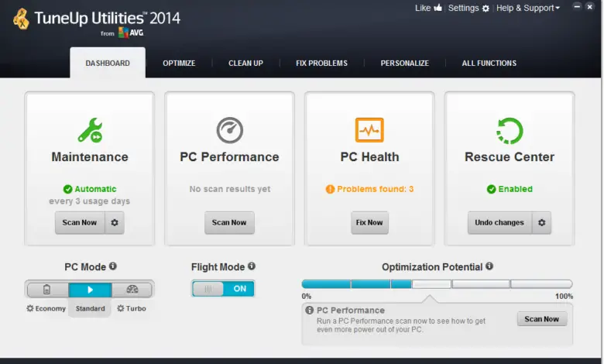Screen dimensions: 604x364
Task: Click the No scan results yet text
Action: click(x=230, y=189)
